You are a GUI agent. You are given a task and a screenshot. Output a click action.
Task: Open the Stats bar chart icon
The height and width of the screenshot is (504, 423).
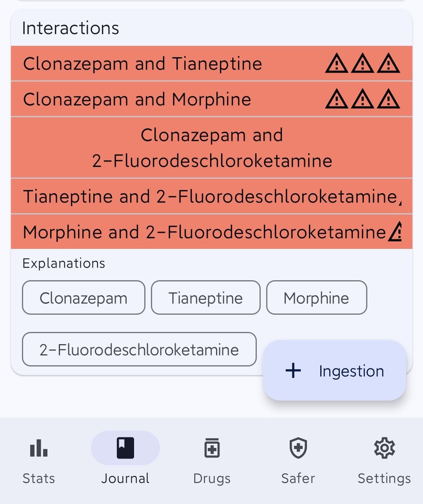click(38, 448)
